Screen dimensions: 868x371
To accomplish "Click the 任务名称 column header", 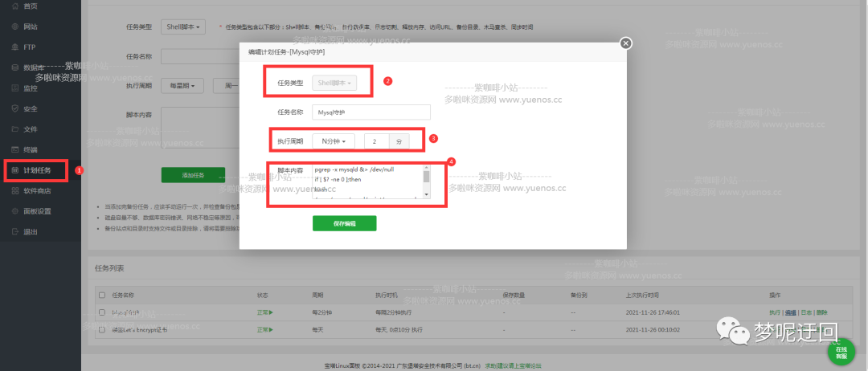I will pos(123,296).
